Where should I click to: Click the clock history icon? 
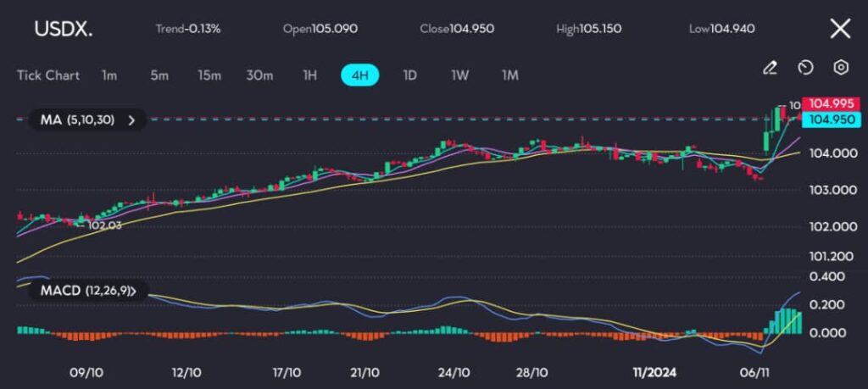805,68
